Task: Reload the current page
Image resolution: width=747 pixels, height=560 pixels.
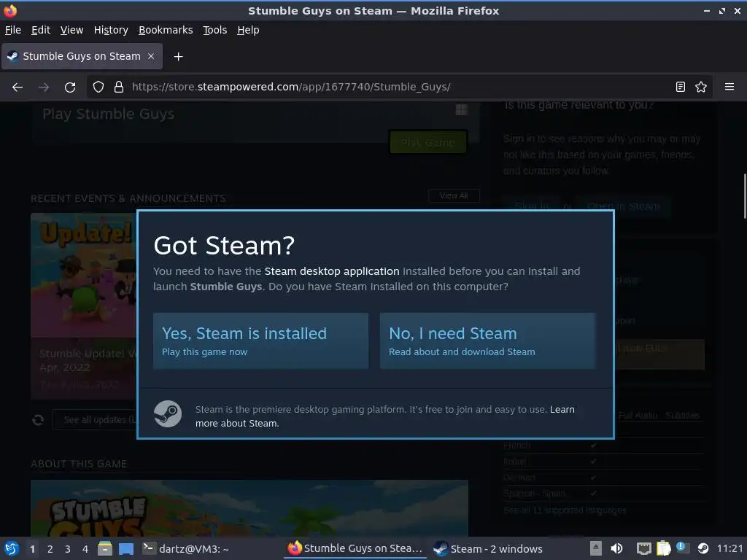Action: point(70,87)
